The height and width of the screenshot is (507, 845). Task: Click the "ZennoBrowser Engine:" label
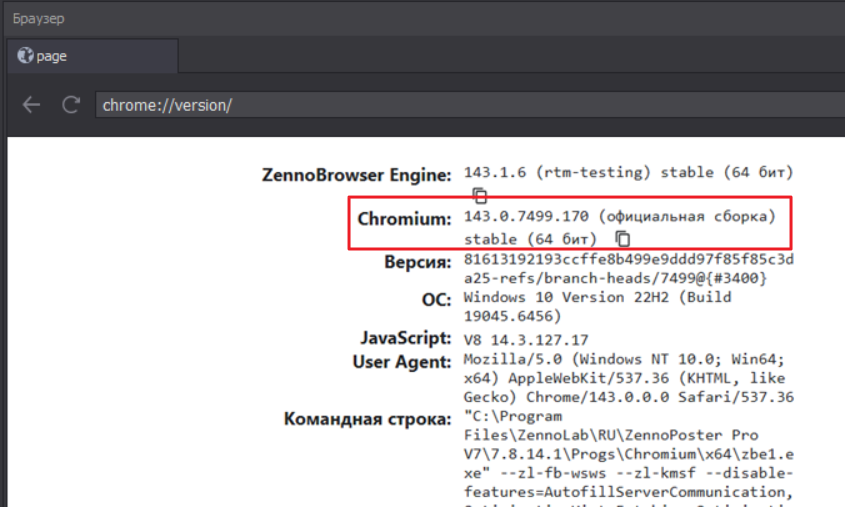tap(356, 175)
